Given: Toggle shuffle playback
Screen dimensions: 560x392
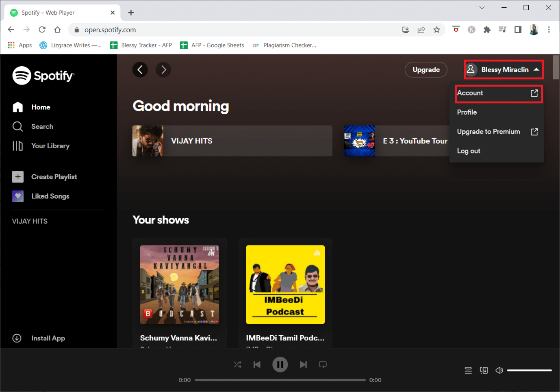Looking at the screenshot, I should [238, 365].
